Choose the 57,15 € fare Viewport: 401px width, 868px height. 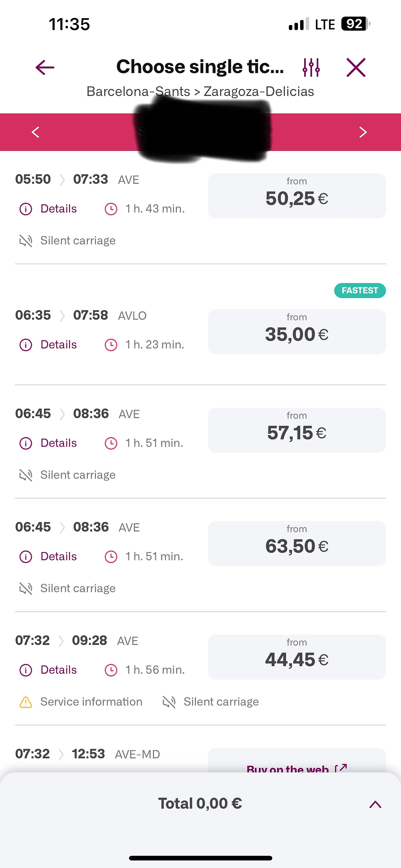click(297, 430)
